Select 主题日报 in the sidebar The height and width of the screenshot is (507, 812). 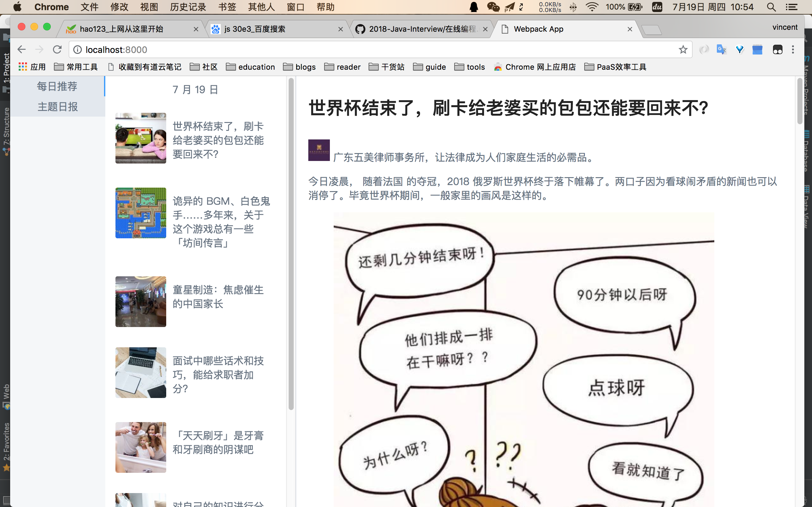pyautogui.click(x=57, y=107)
